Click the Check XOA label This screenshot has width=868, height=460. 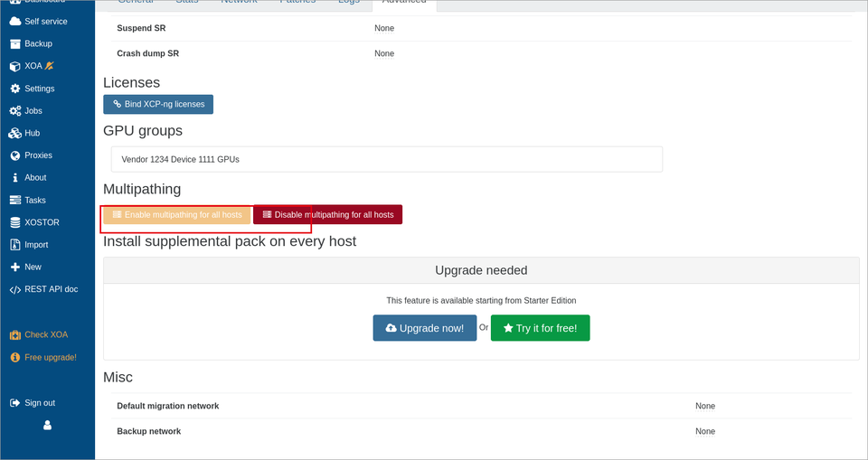[x=46, y=335]
